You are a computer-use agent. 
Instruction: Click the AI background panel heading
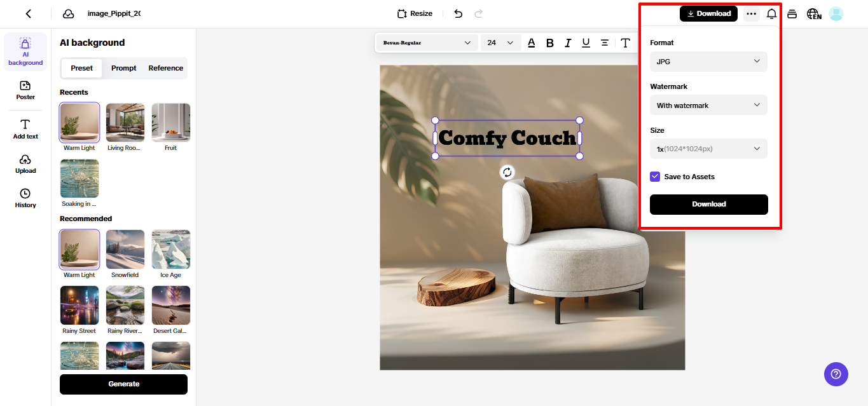tap(92, 43)
